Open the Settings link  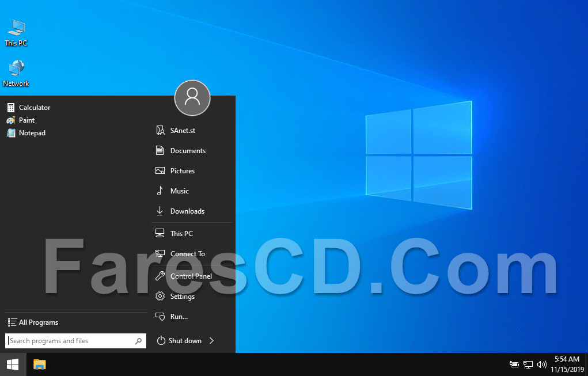(x=182, y=297)
